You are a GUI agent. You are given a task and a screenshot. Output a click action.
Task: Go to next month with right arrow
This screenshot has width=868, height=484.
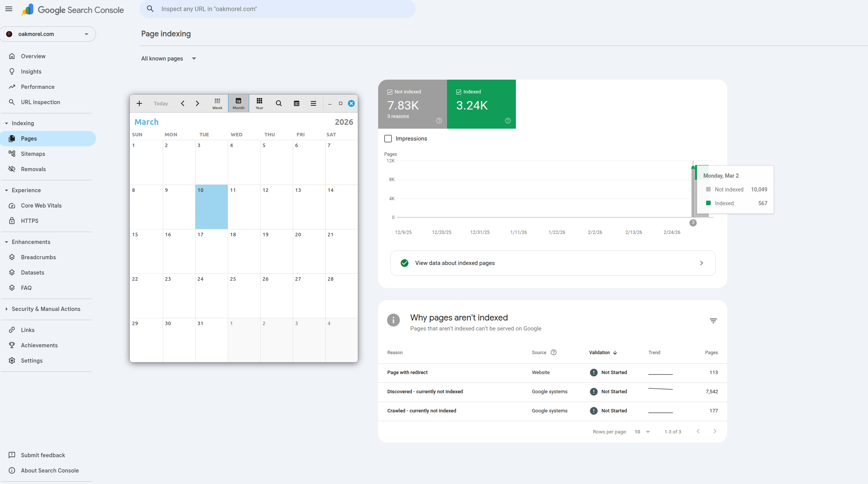point(197,103)
